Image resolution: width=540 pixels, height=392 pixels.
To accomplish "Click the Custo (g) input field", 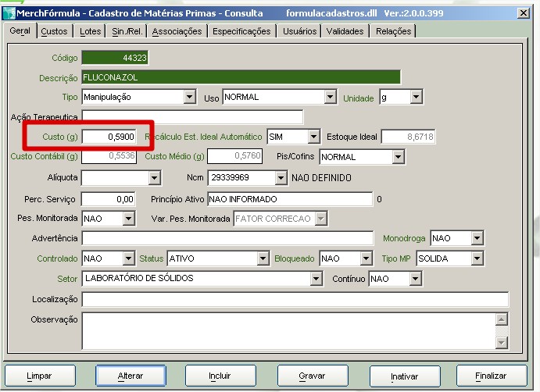I will click(110, 137).
